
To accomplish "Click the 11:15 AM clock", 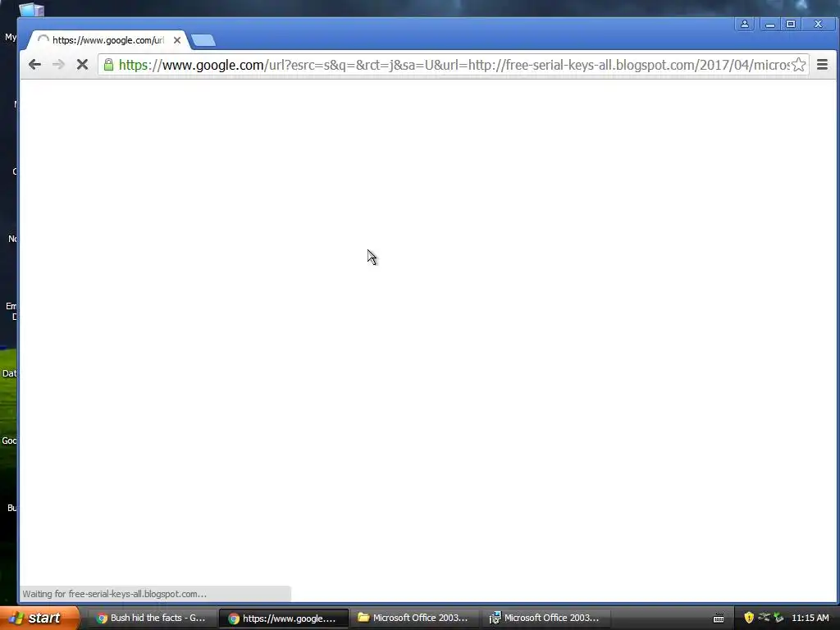I will 810,618.
